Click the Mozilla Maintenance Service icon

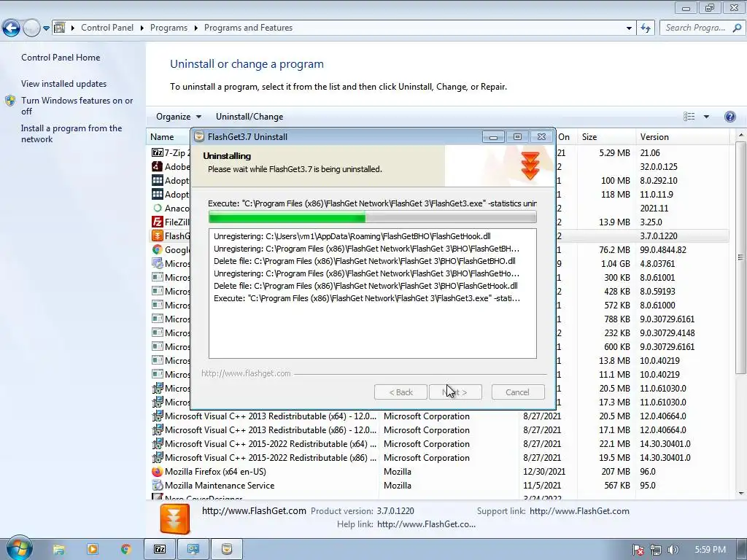(158, 485)
